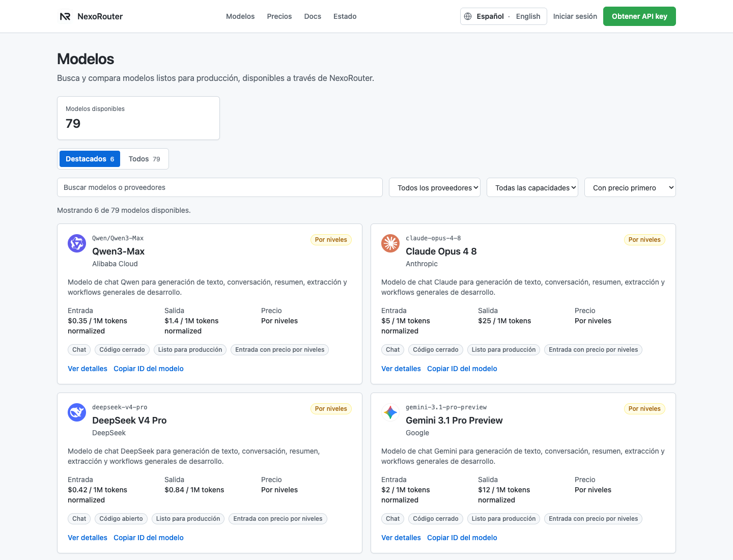Go to Docs in navigation
Screen dimensions: 733x560
click(313, 16)
